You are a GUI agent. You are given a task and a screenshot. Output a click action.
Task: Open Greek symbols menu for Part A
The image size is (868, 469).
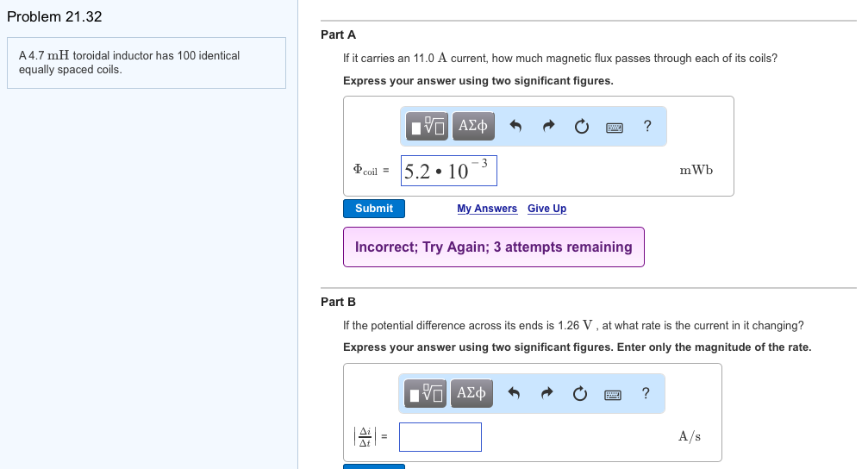pyautogui.click(x=472, y=127)
